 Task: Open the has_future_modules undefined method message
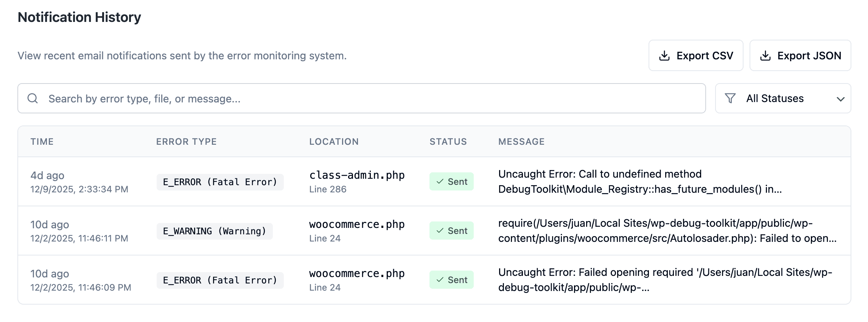639,181
